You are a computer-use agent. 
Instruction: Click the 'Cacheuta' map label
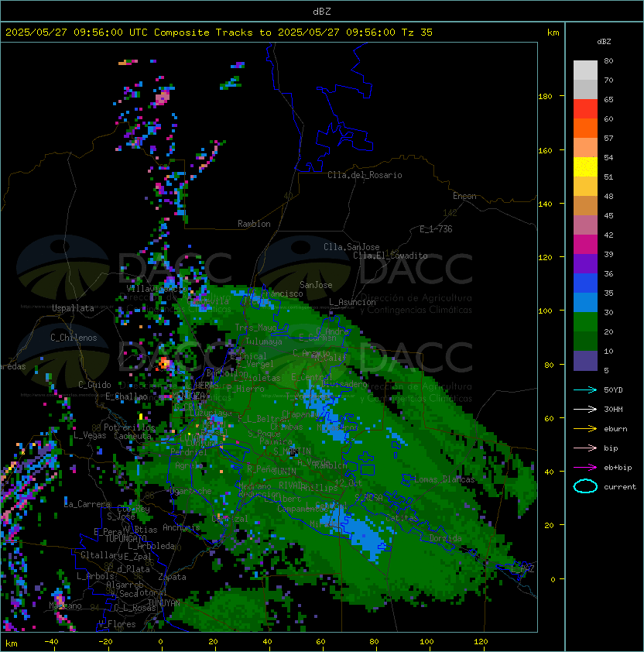coord(132,436)
